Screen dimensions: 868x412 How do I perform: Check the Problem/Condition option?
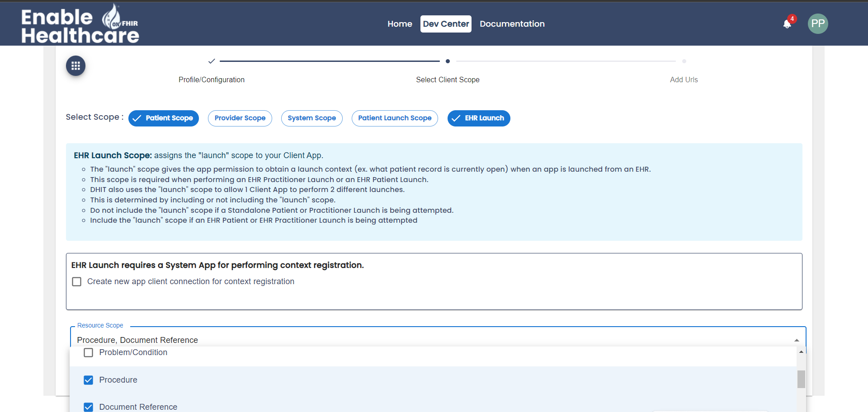pyautogui.click(x=89, y=352)
